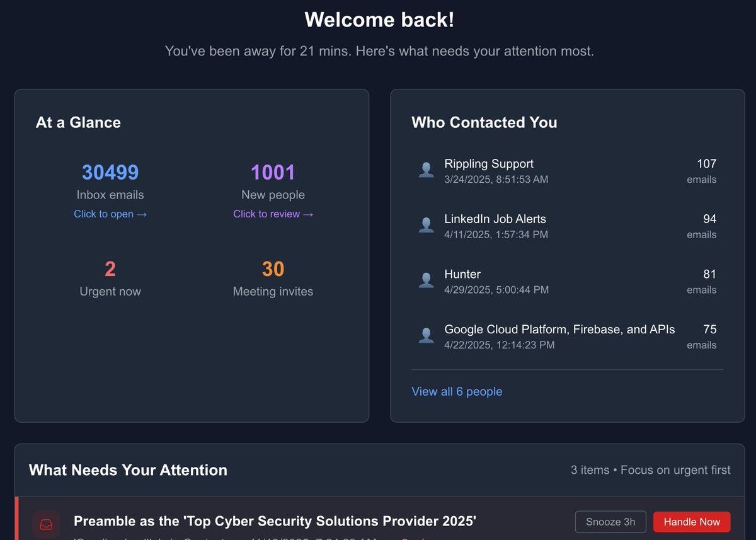Click the 4/22/2025, 12:14:23 PM timestamp
The height and width of the screenshot is (540, 756).
[500, 345]
